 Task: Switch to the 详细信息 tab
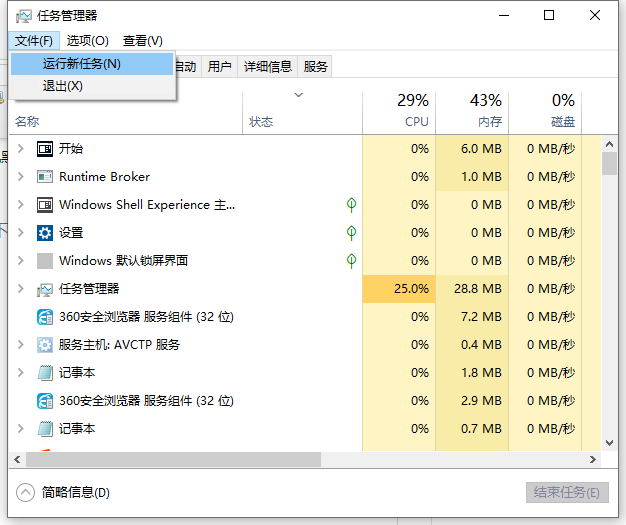click(x=267, y=67)
